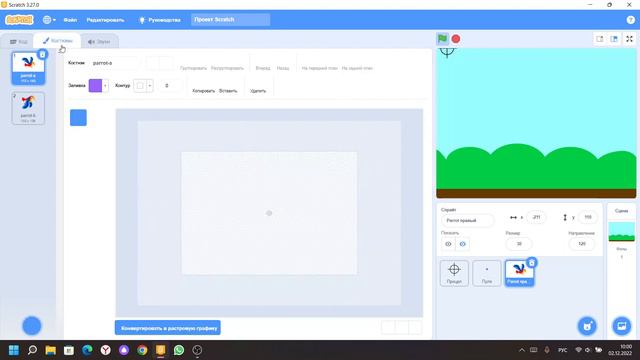Click the РУС language indicator in tray
The width and height of the screenshot is (640, 360).
tap(562, 350)
